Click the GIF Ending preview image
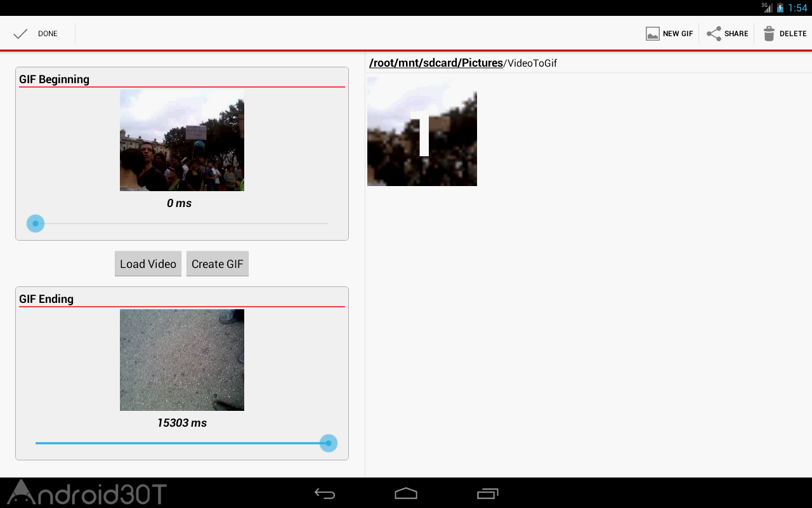This screenshot has height=508, width=812. (182, 360)
